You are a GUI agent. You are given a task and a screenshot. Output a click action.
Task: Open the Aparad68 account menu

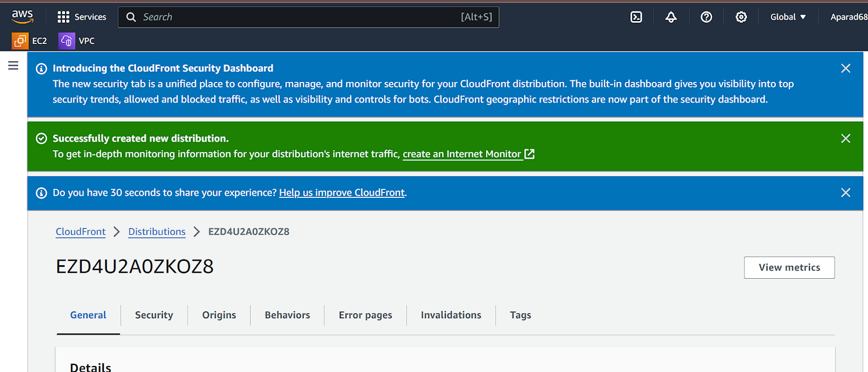(x=848, y=17)
